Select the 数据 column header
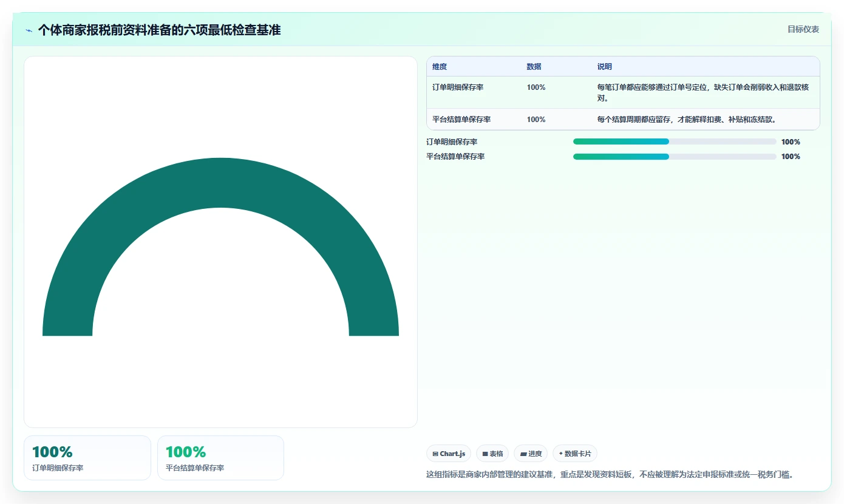844x504 pixels. 534,67
